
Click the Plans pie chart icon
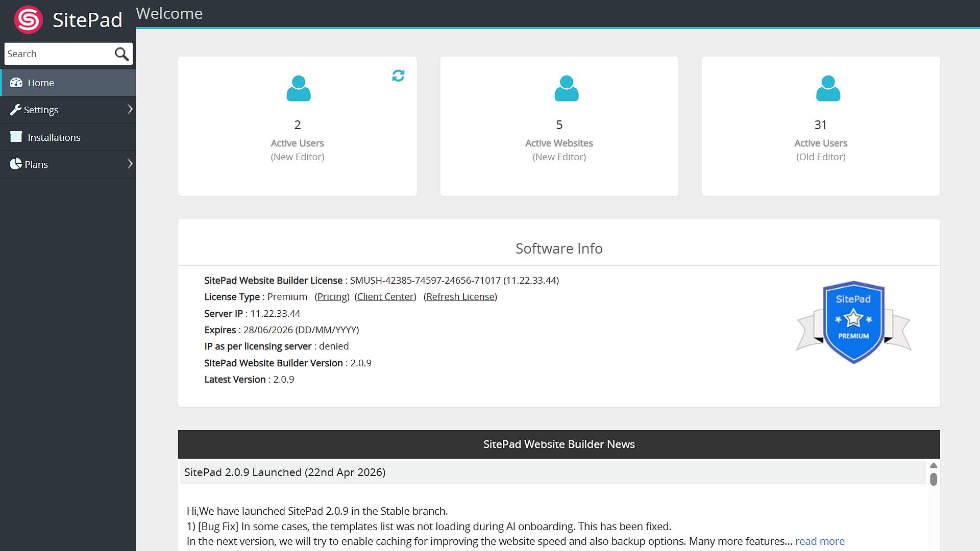16,164
